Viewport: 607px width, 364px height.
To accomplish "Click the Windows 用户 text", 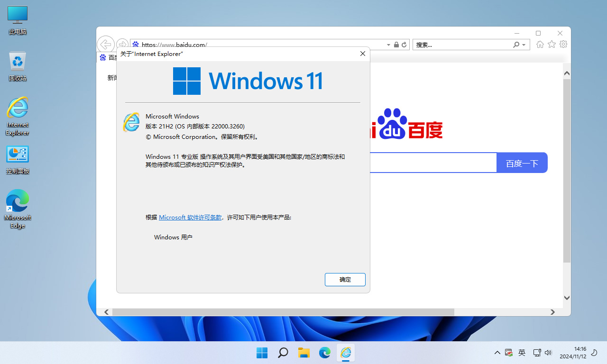I will click(x=173, y=237).
